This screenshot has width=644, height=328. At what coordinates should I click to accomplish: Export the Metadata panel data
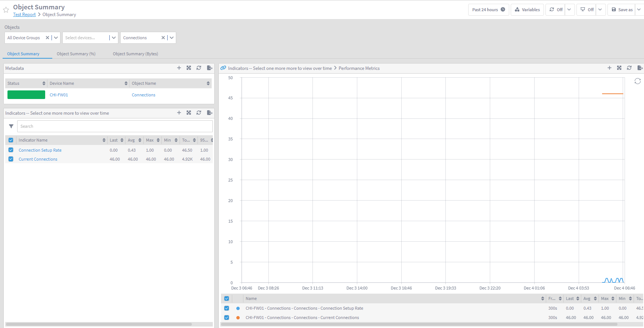coord(209,68)
